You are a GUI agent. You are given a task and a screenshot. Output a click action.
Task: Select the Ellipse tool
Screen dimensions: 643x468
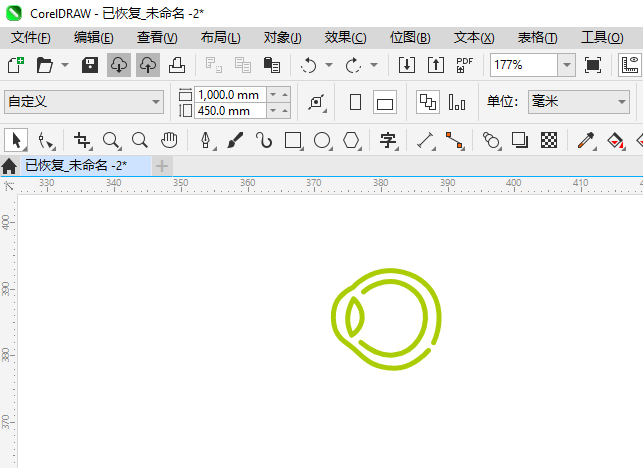[322, 140]
